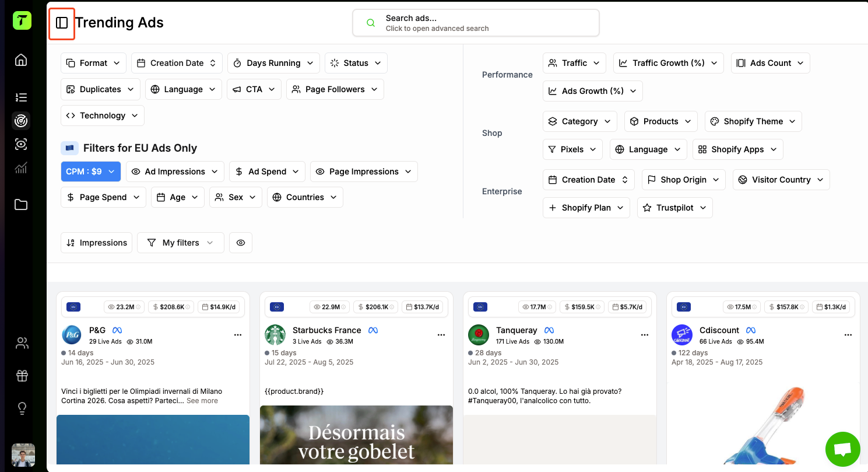Toggle the sidebar panel icon
868x472 pixels.
tap(62, 23)
